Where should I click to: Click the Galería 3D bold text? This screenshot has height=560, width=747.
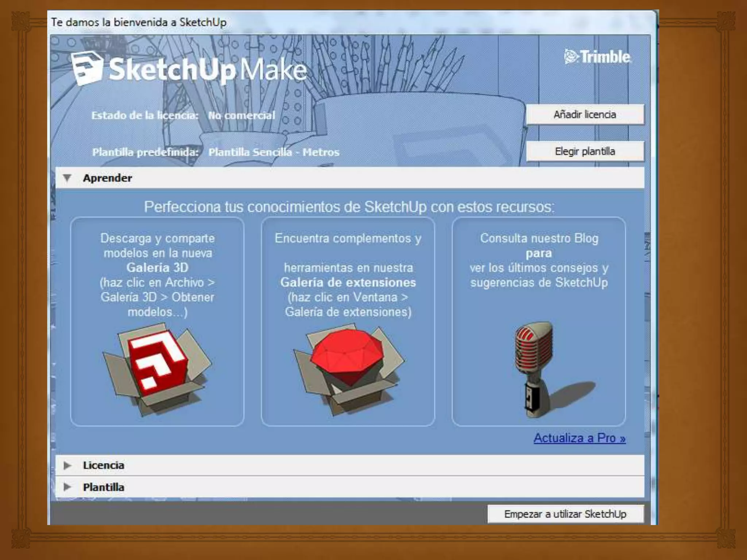pyautogui.click(x=157, y=268)
